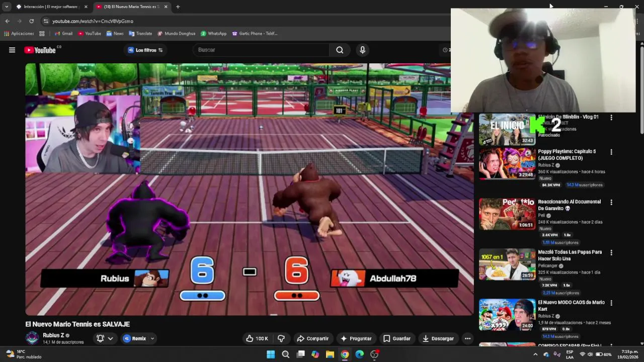This screenshot has height=362, width=644.
Task: Open more actions three-dot menu under video
Action: (467, 338)
